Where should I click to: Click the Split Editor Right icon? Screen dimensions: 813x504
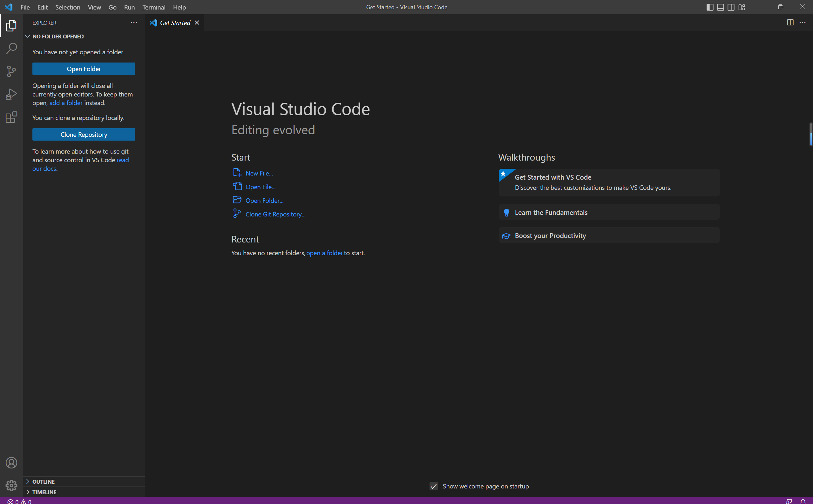(x=790, y=23)
